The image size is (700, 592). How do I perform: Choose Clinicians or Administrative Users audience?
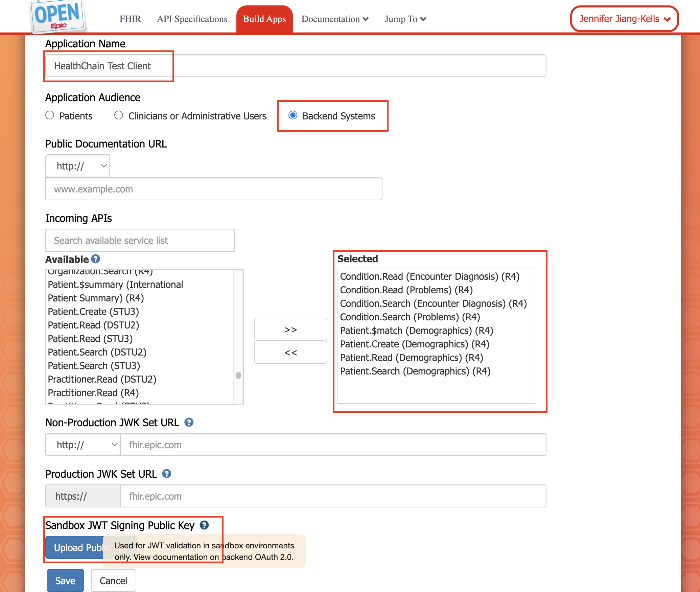coord(119,115)
